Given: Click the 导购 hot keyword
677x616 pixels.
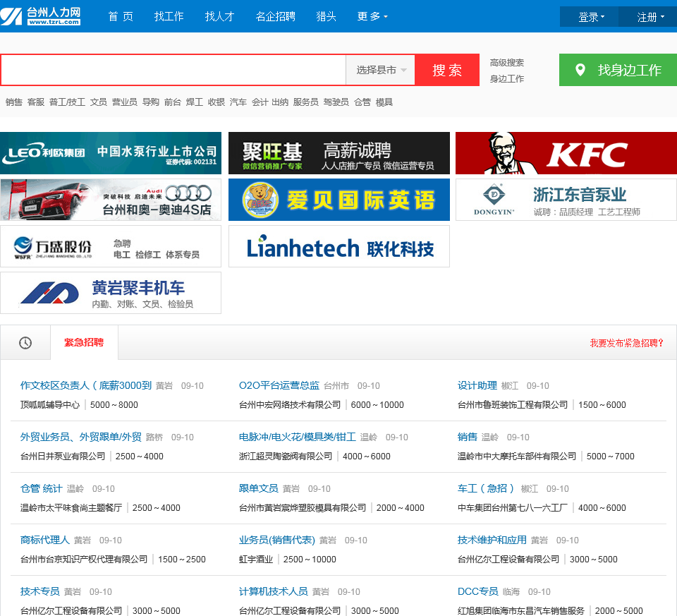Looking at the screenshot, I should 151,102.
